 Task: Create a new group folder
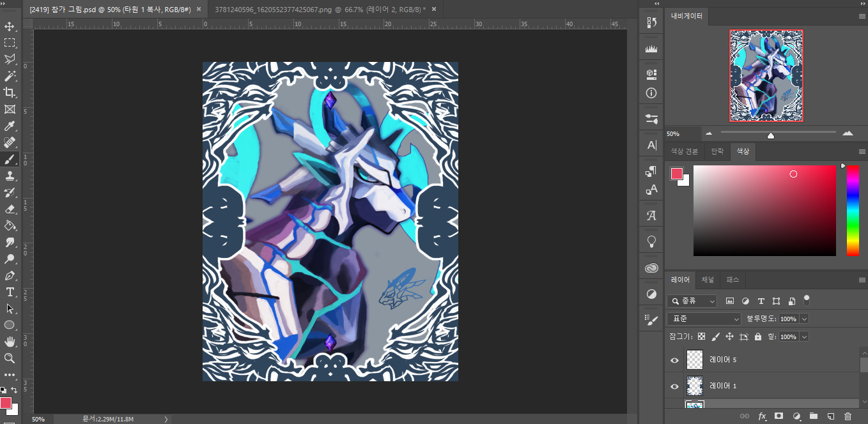813,416
